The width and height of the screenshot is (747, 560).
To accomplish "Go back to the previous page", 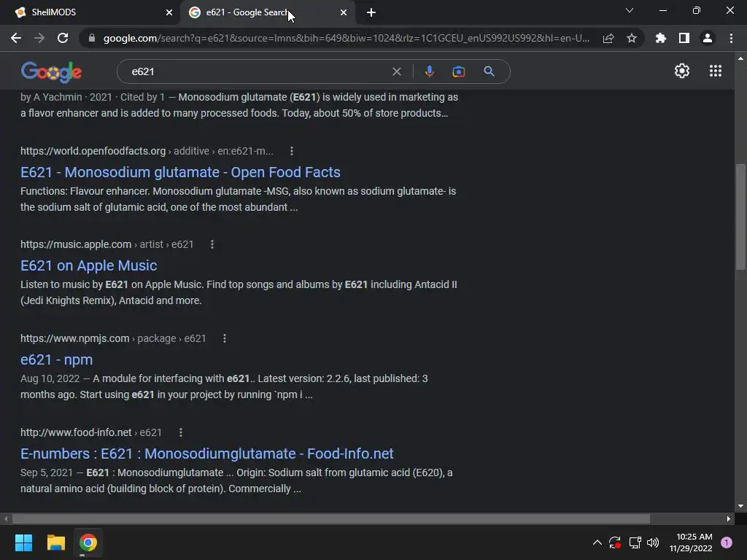I will (16, 38).
